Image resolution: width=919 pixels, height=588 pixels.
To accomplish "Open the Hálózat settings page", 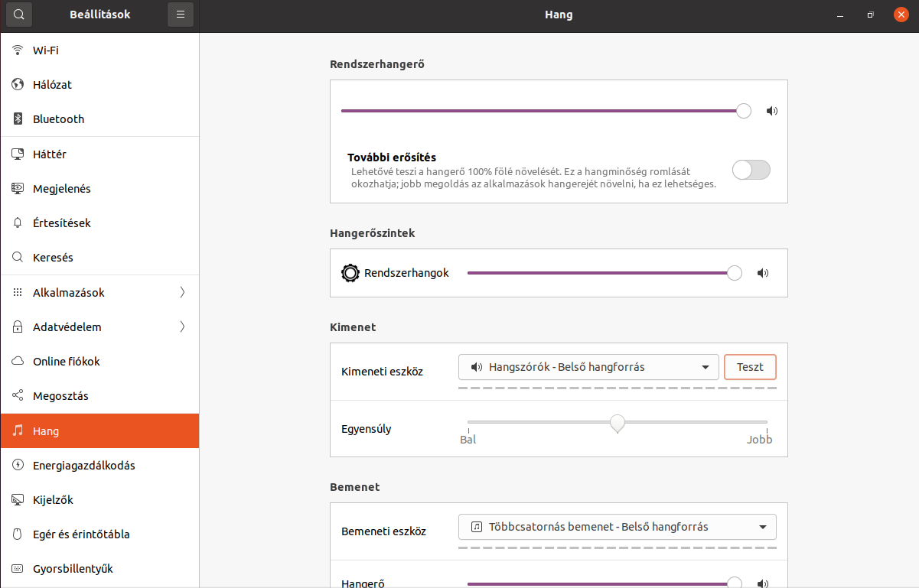I will [x=99, y=85].
